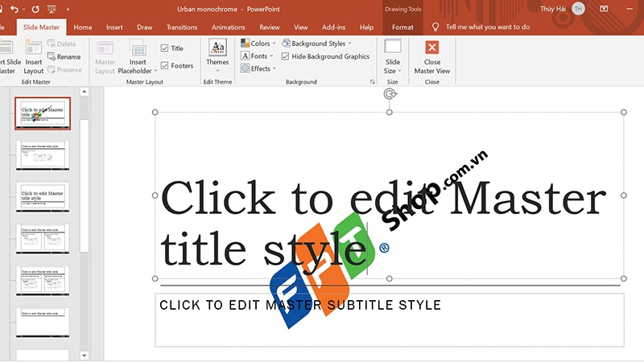The height and width of the screenshot is (362, 644).
Task: Open Background Styles dropdown
Action: [x=316, y=43]
